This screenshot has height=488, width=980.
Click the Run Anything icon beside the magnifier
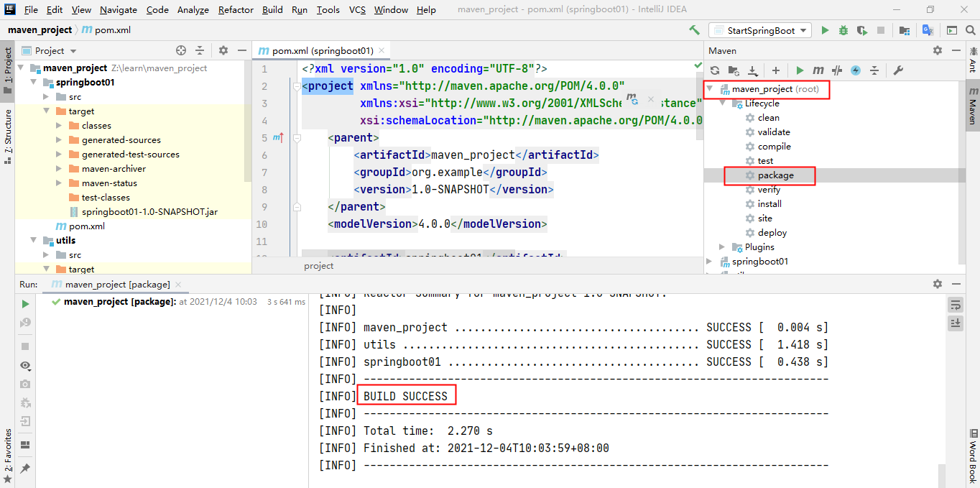pyautogui.click(x=952, y=30)
